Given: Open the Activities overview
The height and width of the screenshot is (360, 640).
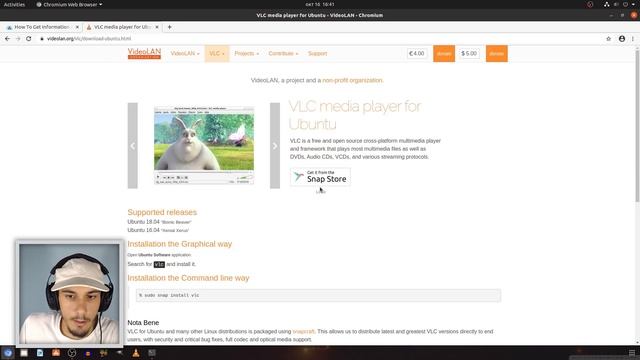Looking at the screenshot, I should tap(14, 4).
